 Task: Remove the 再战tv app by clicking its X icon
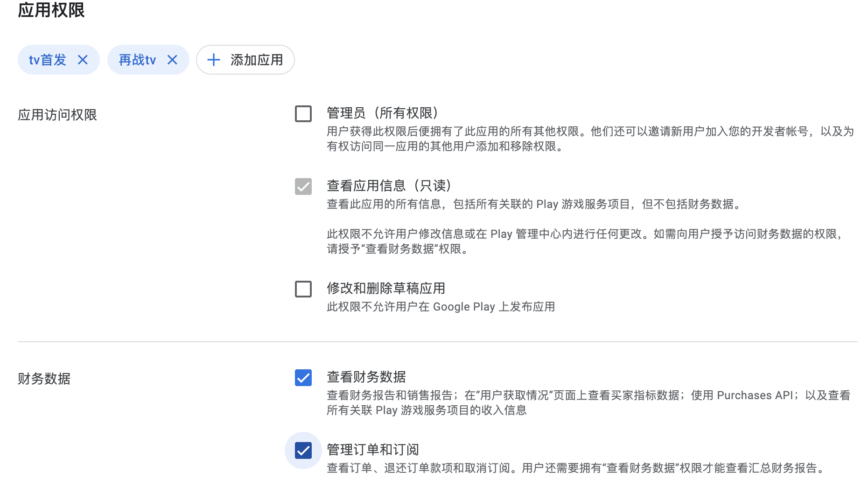173,60
